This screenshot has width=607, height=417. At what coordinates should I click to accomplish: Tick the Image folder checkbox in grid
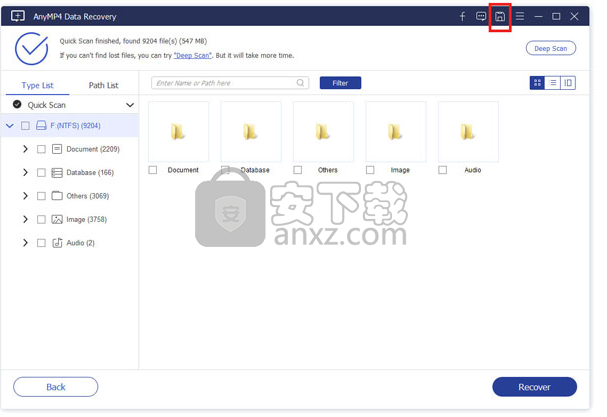[370, 170]
